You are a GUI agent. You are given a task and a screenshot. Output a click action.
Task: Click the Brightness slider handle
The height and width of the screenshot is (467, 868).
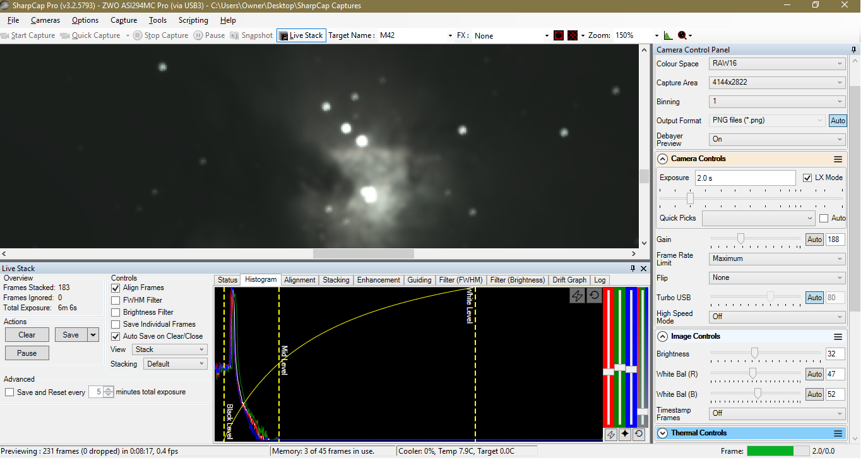[x=754, y=353]
